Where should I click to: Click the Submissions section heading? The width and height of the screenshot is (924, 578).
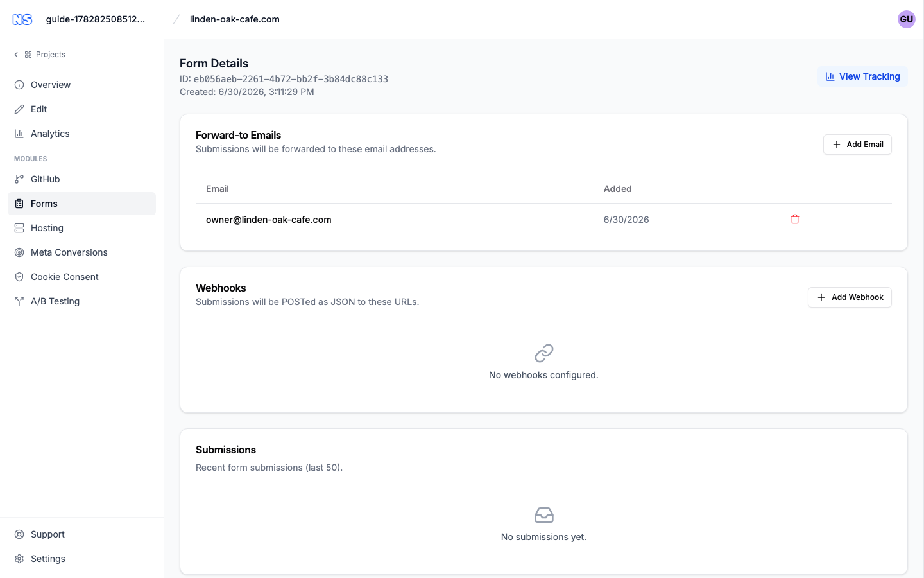[x=226, y=450]
